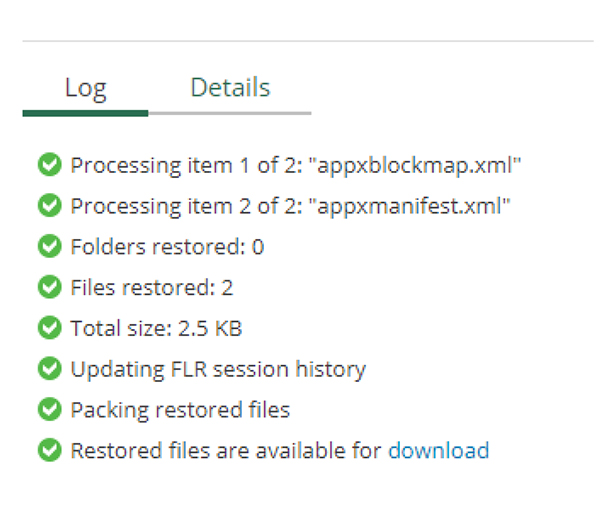This screenshot has height=526, width=600.
Task: Click the "Packing restored files" log text
Action: tap(180, 410)
